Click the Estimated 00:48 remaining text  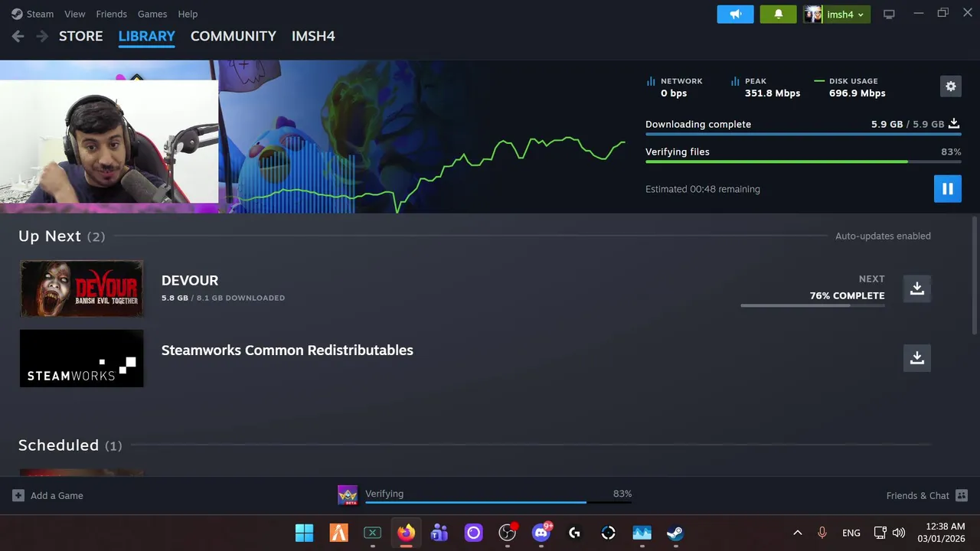[703, 189]
